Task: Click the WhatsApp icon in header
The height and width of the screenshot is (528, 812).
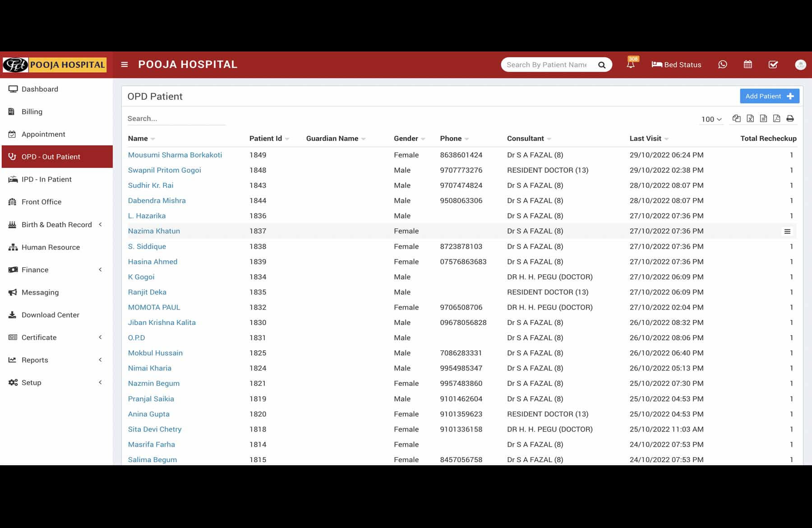Action: click(x=722, y=65)
